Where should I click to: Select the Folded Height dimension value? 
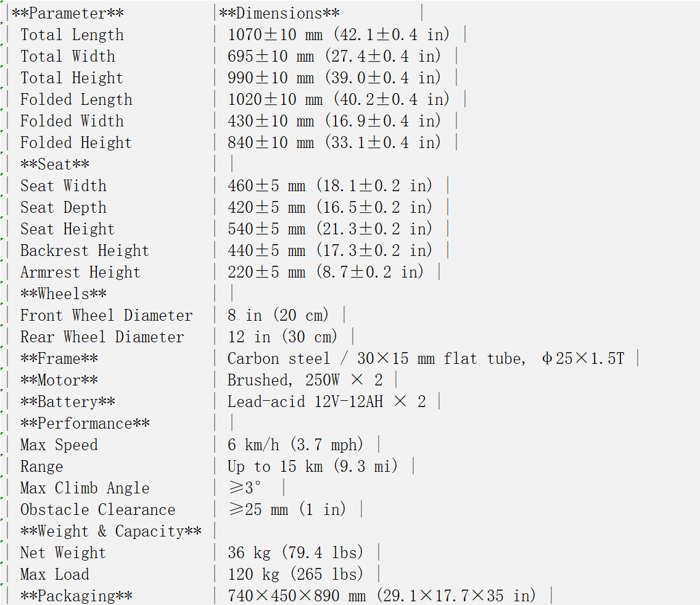(x=334, y=143)
